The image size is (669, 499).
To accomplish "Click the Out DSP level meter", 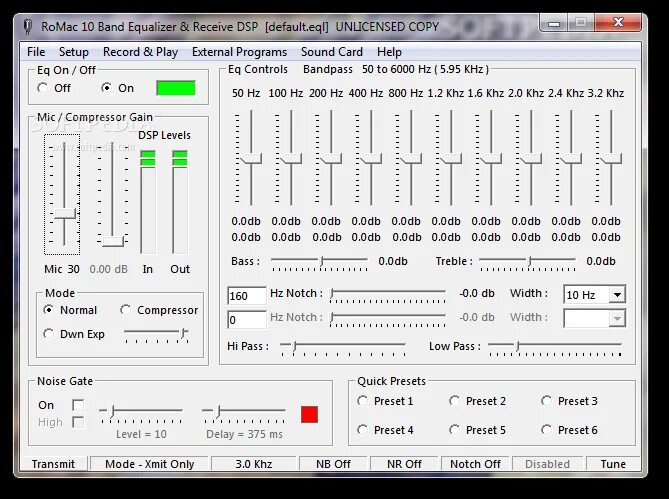I will click(x=180, y=201).
